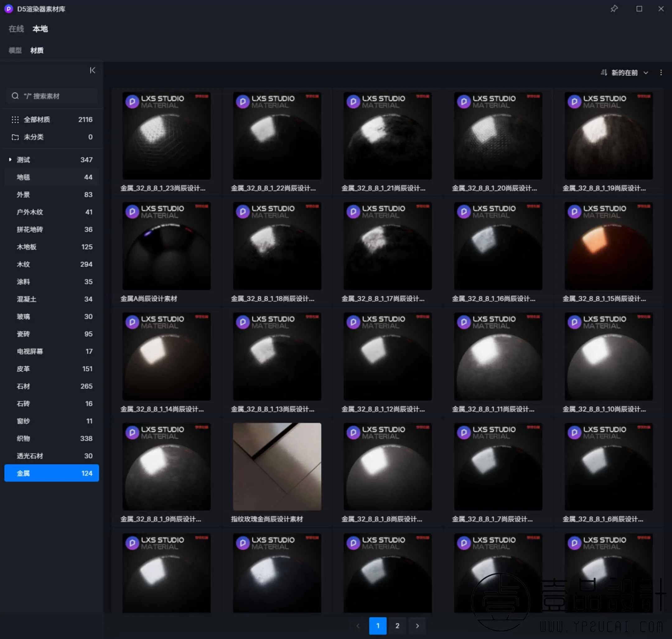The image size is (672, 639).
Task: Click the search magnifier icon
Action: [x=15, y=96]
